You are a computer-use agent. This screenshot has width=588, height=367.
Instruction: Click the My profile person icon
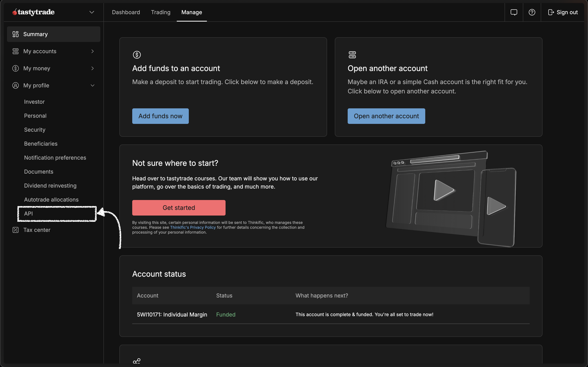point(15,85)
